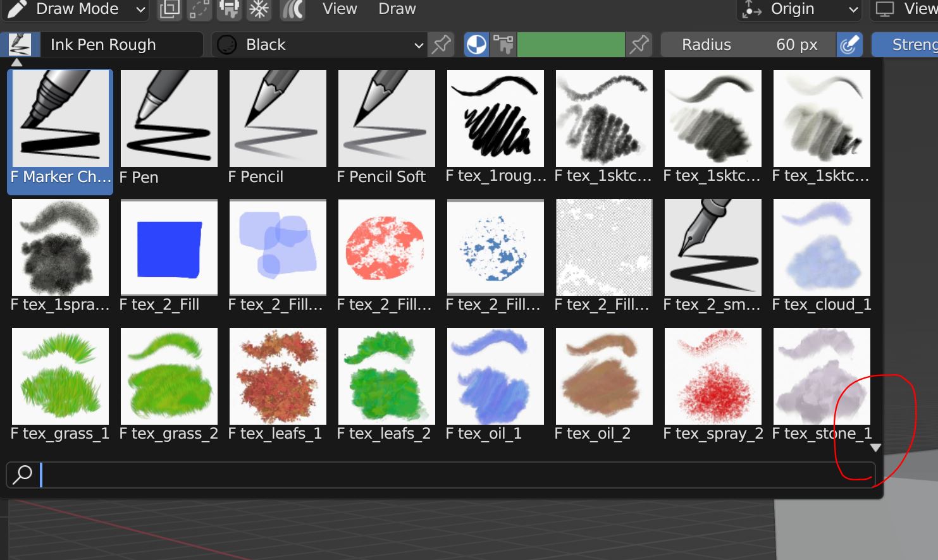Viewport: 938px width, 560px height.
Task: Click the Strength slider
Action: (904, 45)
